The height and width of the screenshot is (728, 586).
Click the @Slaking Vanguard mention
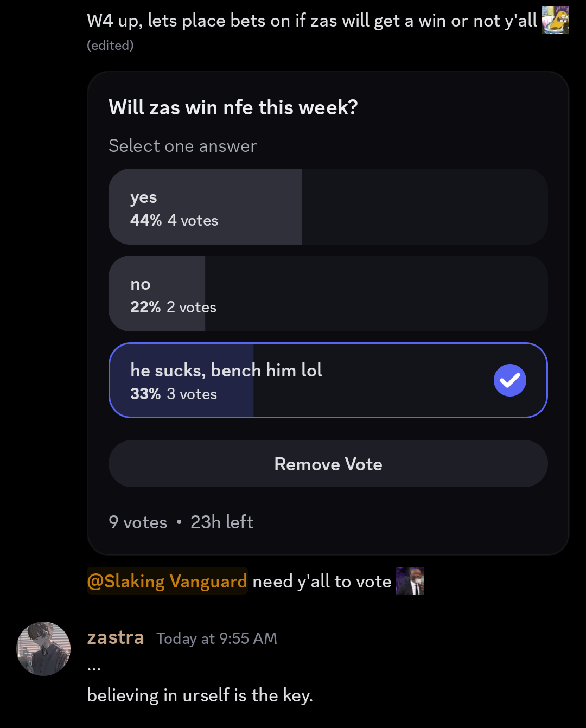(167, 582)
